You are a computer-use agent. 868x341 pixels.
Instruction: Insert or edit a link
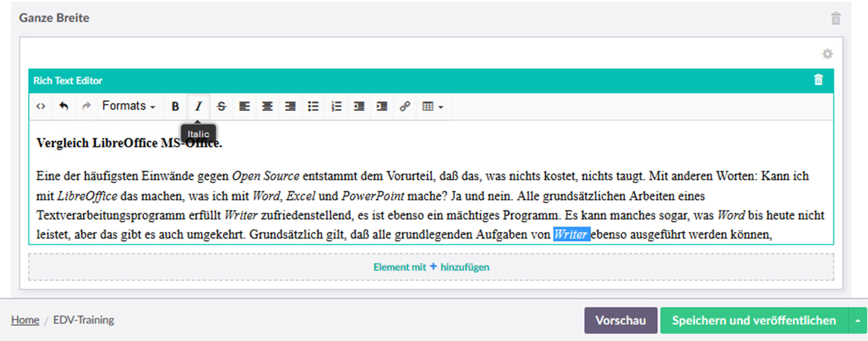405,107
